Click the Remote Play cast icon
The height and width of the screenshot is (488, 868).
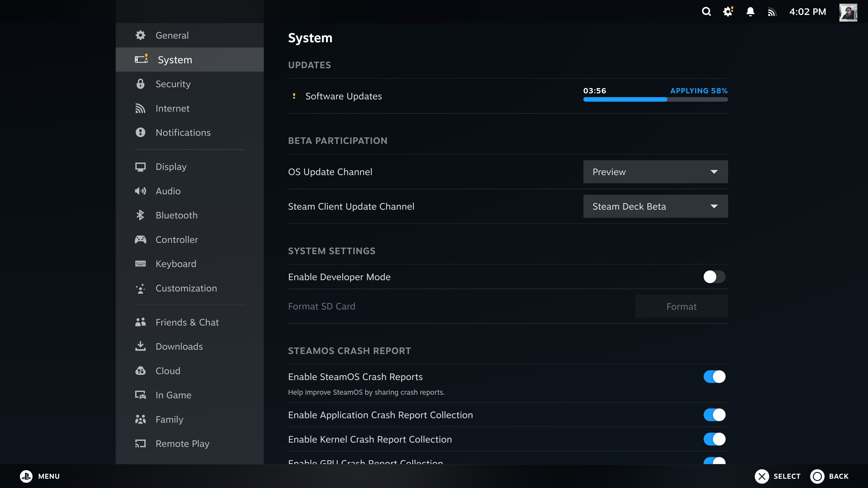(140, 443)
